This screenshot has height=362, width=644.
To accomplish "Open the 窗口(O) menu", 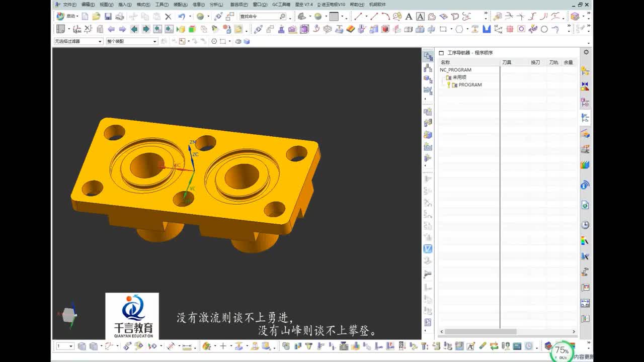I will pos(260,5).
